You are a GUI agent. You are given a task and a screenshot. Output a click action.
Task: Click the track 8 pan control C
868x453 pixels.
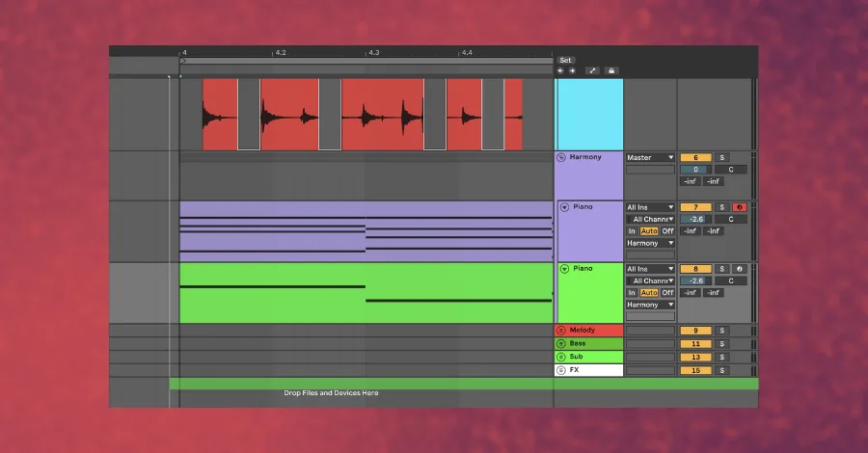(731, 281)
